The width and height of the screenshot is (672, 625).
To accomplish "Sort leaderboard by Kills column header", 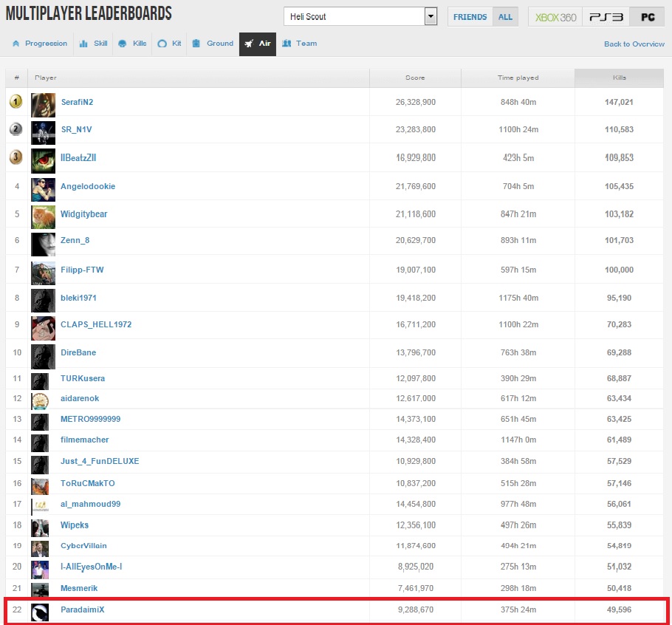I will (619, 78).
